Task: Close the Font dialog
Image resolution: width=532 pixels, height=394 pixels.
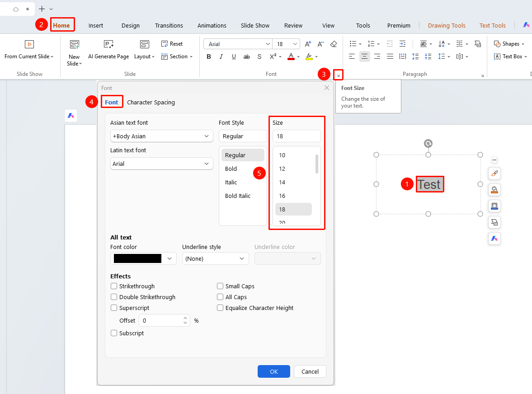Action: pyautogui.click(x=327, y=88)
